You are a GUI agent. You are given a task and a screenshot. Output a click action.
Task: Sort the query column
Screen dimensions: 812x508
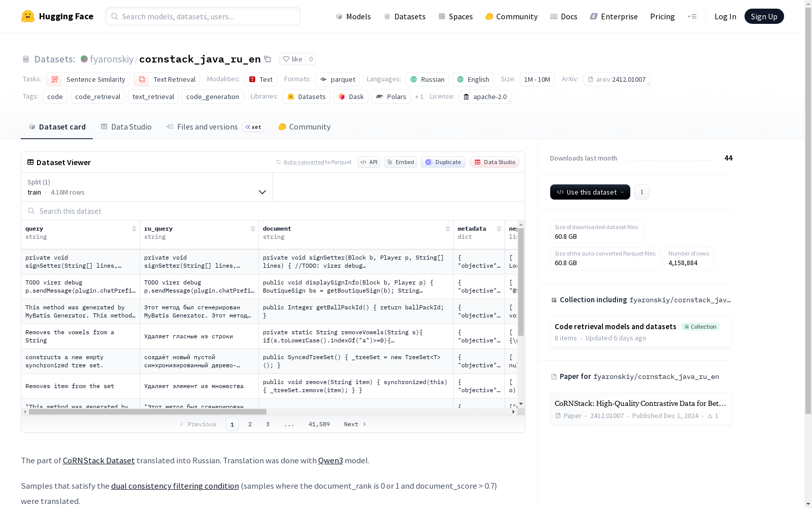tap(134, 229)
